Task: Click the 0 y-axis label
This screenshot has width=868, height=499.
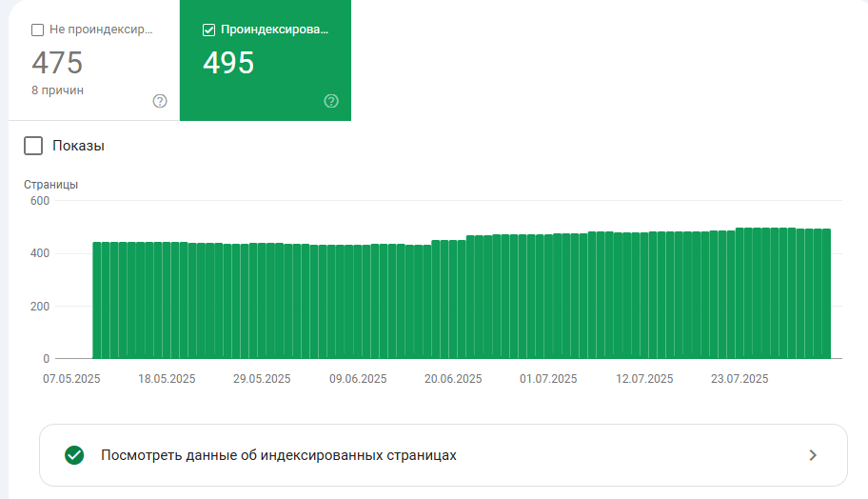Action: (x=47, y=359)
